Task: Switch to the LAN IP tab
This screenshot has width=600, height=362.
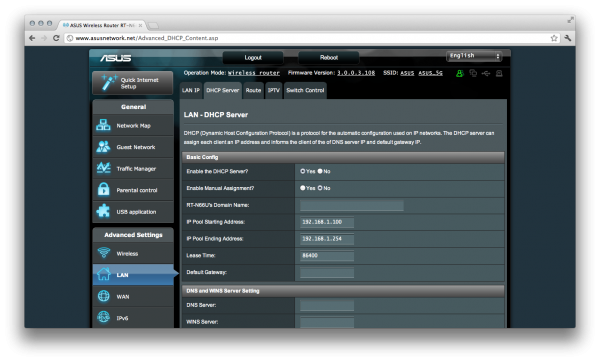Action: (191, 90)
